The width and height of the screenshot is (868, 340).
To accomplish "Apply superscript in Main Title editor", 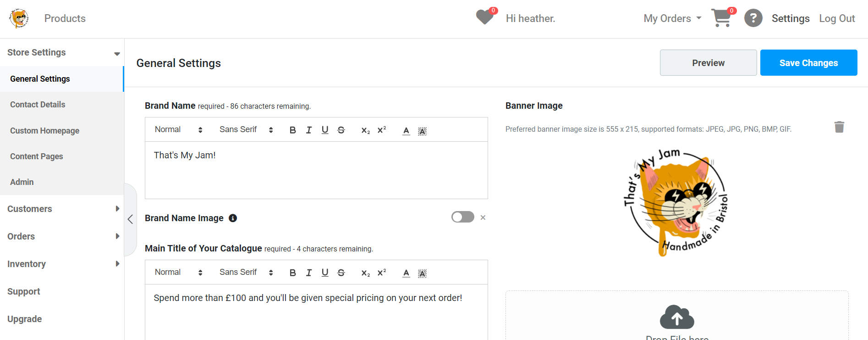I will (x=382, y=273).
